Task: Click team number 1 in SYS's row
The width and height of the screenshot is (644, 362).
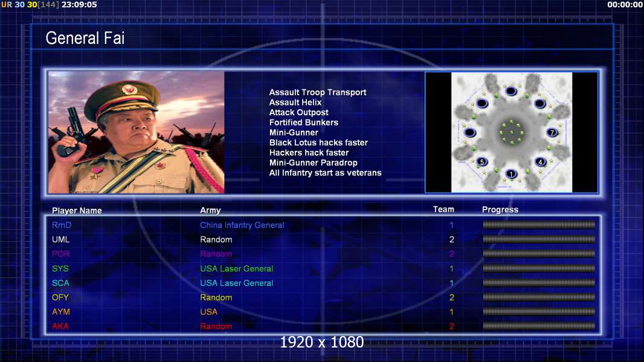Action: click(451, 268)
